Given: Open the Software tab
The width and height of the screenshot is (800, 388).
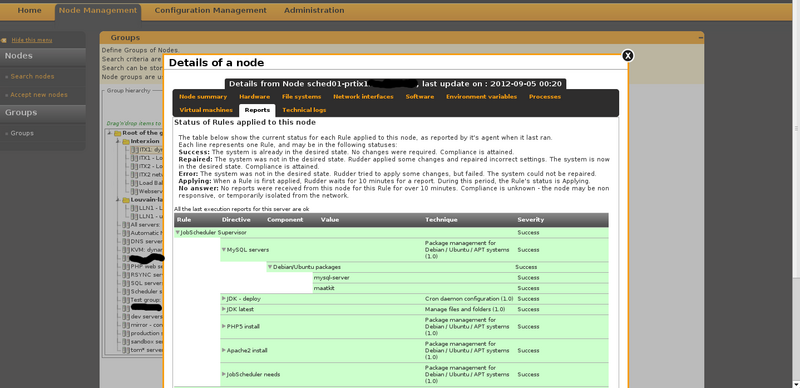Looking at the screenshot, I should [x=420, y=96].
